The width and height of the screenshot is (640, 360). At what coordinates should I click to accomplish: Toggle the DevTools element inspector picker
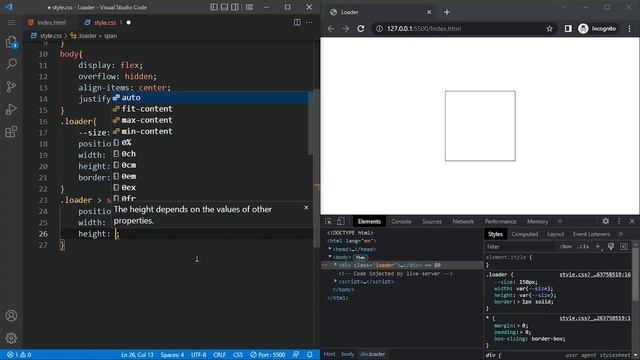pos(328,221)
